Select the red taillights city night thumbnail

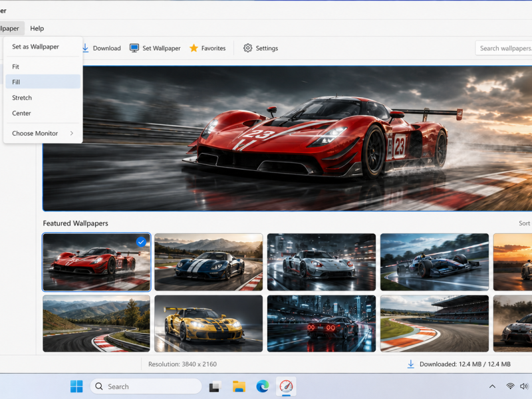point(321,323)
